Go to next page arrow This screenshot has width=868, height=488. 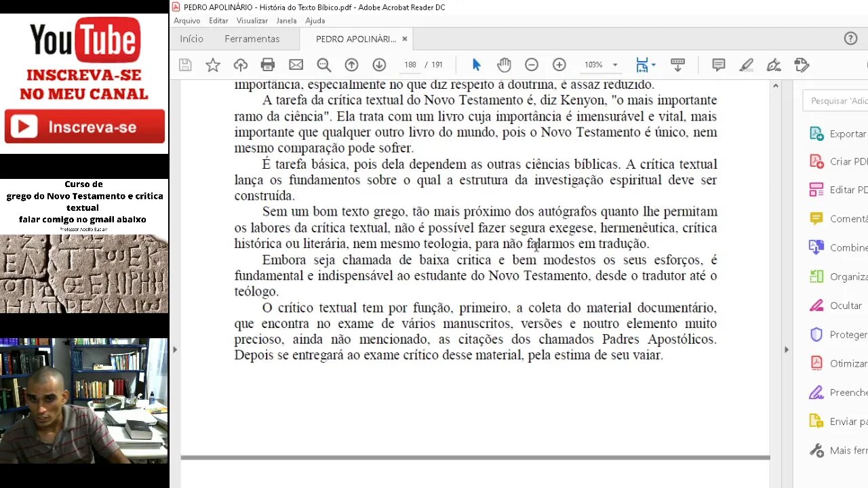point(379,65)
